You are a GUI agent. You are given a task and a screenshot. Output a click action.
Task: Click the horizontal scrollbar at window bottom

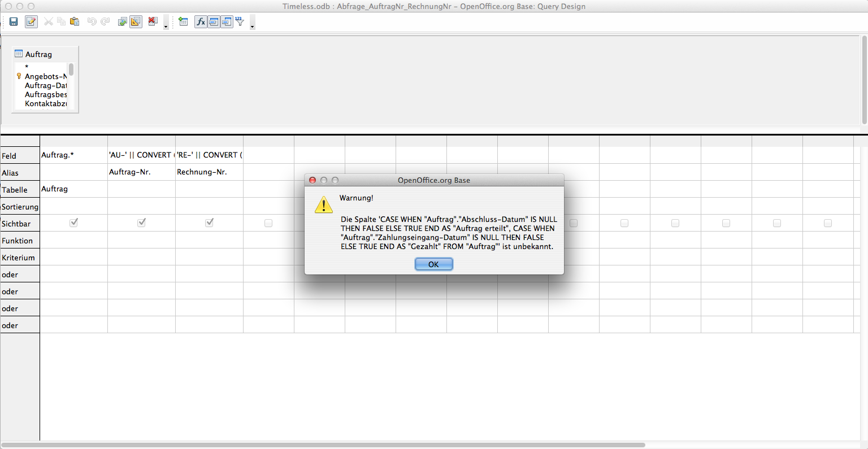[322, 445]
